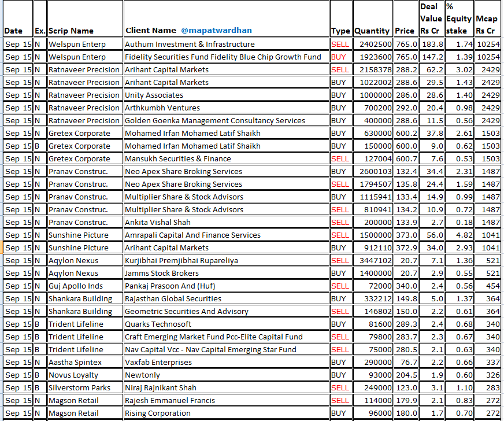504x421 pixels.
Task: Click "Amrapali Capital And Finance Services"
Action: click(227, 235)
